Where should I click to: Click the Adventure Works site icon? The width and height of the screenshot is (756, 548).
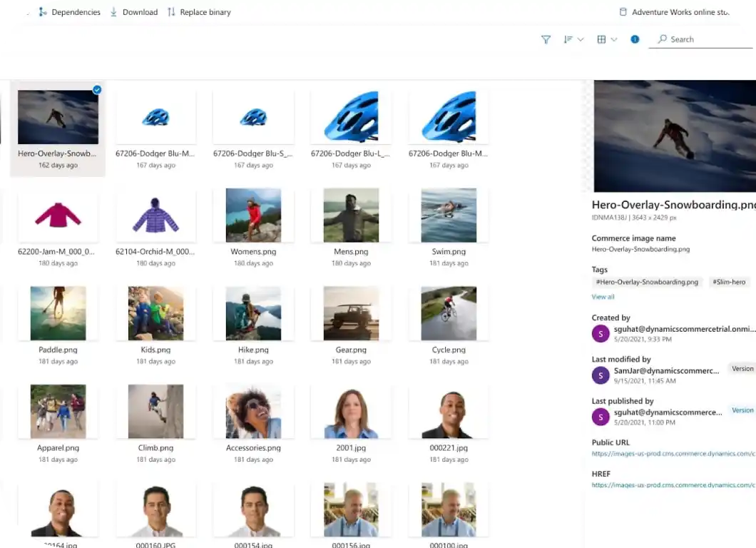click(x=623, y=12)
